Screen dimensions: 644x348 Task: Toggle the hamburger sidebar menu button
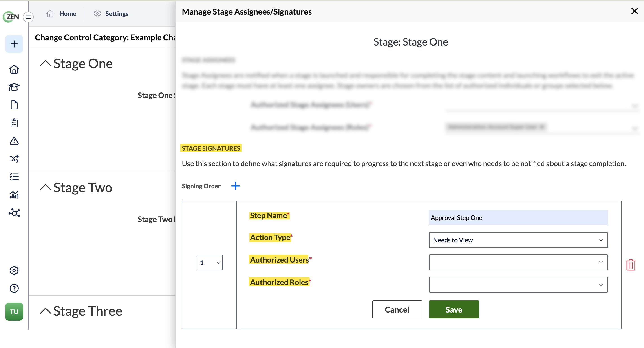[x=28, y=17]
